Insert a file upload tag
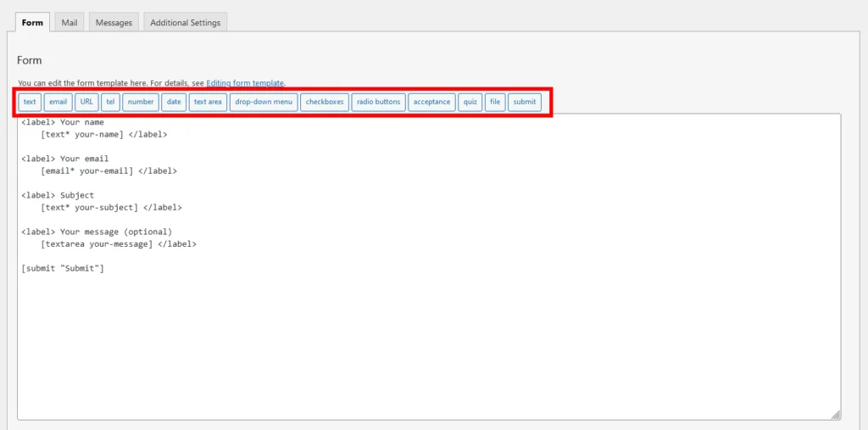The width and height of the screenshot is (868, 430). point(495,102)
